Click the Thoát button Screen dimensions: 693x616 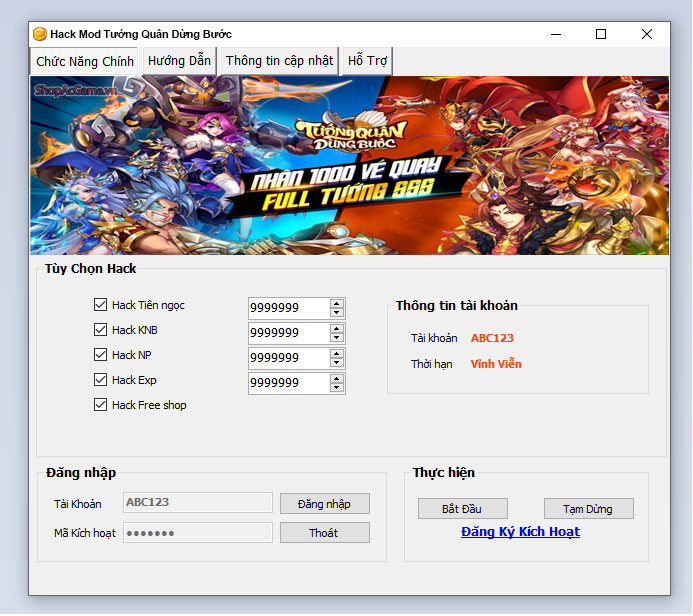325,533
